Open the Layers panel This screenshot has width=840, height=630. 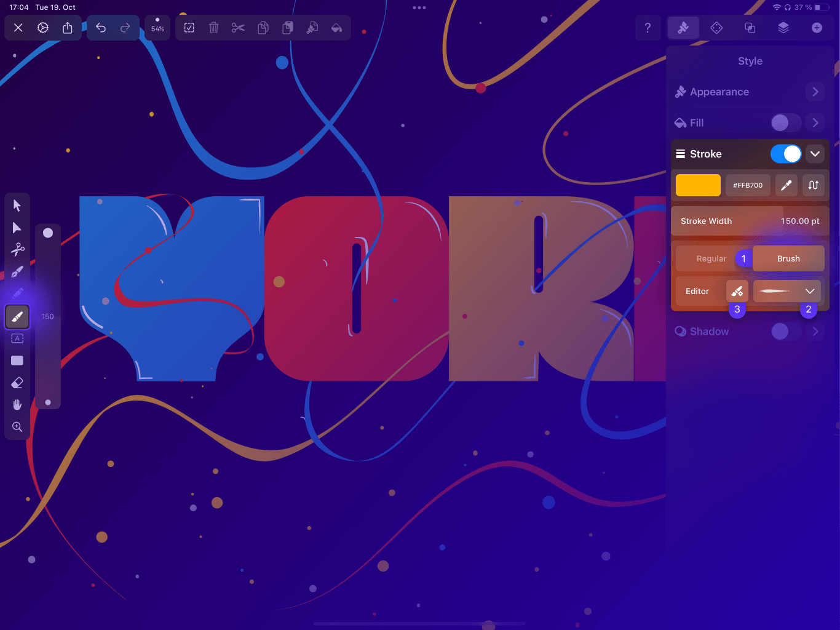point(783,28)
